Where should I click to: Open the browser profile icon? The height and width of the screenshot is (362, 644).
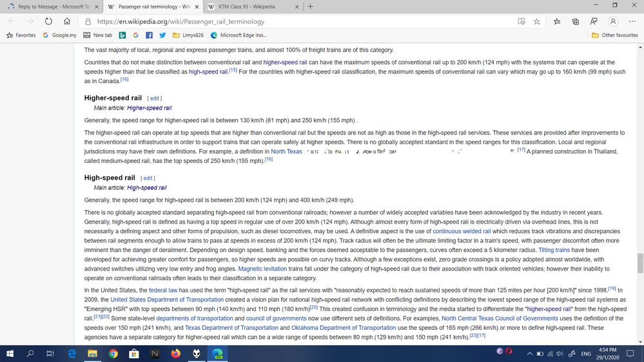pyautogui.click(x=613, y=21)
